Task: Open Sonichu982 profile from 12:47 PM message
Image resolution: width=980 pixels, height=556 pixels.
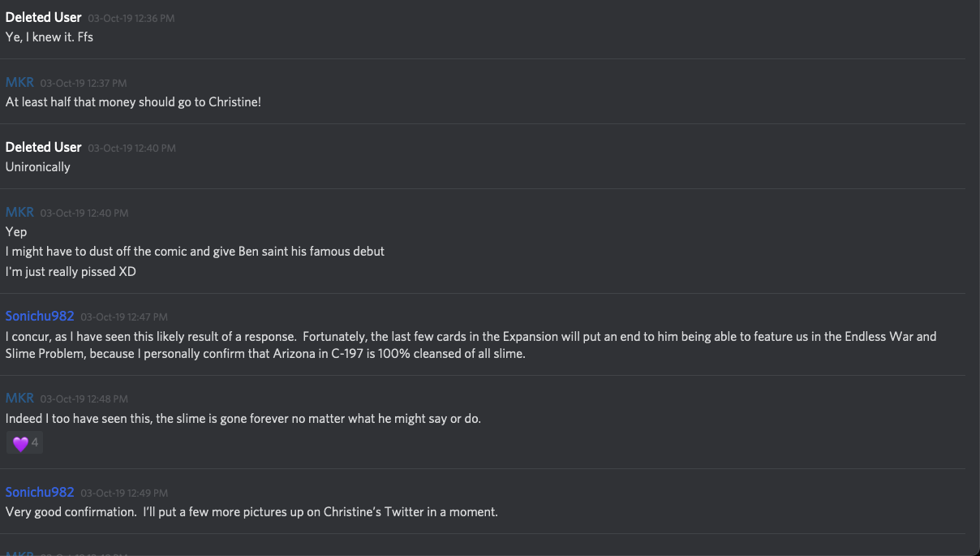Action: pyautogui.click(x=40, y=316)
